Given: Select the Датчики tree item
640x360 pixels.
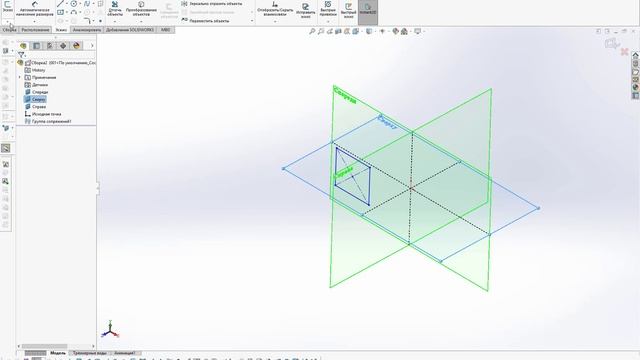Looking at the screenshot, I should point(36,85).
